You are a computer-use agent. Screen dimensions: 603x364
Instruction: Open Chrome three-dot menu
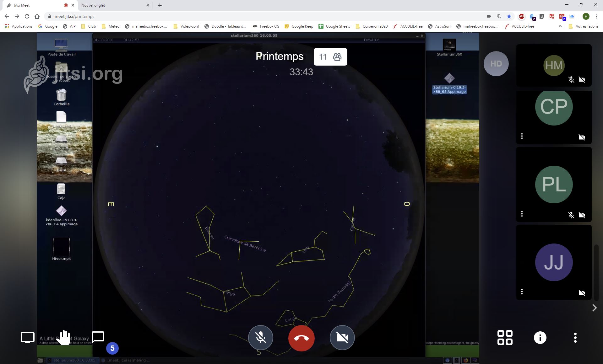click(596, 16)
